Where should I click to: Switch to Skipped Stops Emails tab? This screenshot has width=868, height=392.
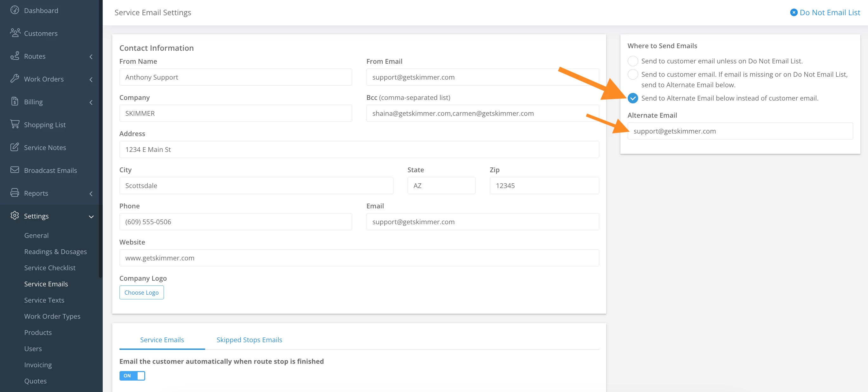pyautogui.click(x=249, y=339)
